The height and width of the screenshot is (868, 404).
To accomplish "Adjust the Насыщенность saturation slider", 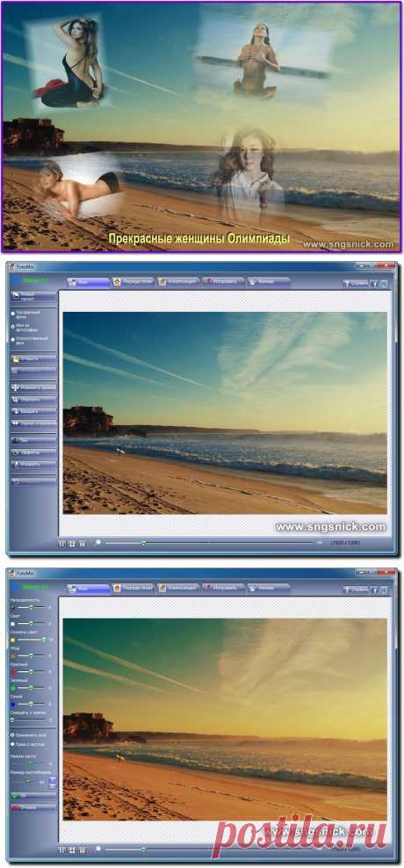I will click(x=31, y=607).
